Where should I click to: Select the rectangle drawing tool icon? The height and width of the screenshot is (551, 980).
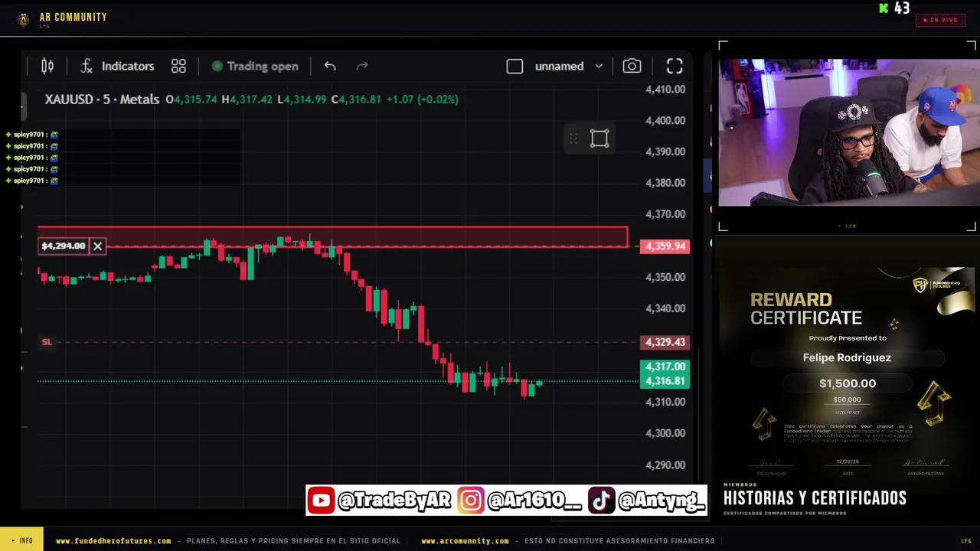(x=599, y=139)
